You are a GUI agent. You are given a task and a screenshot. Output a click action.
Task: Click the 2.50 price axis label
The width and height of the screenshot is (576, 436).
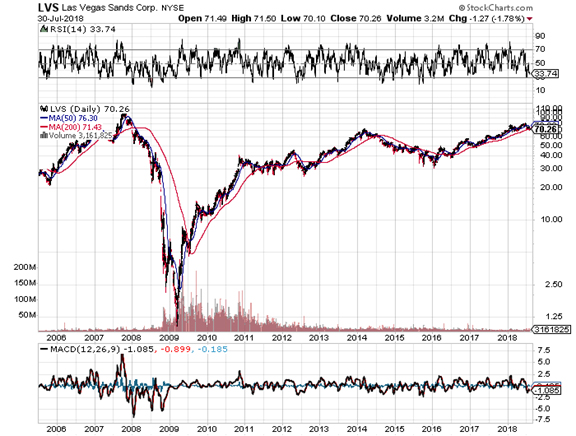553,284
